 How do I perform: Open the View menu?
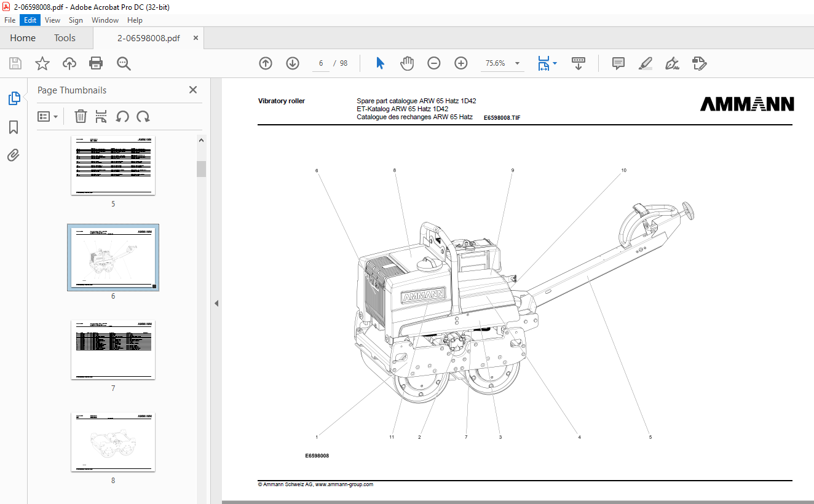[53, 20]
